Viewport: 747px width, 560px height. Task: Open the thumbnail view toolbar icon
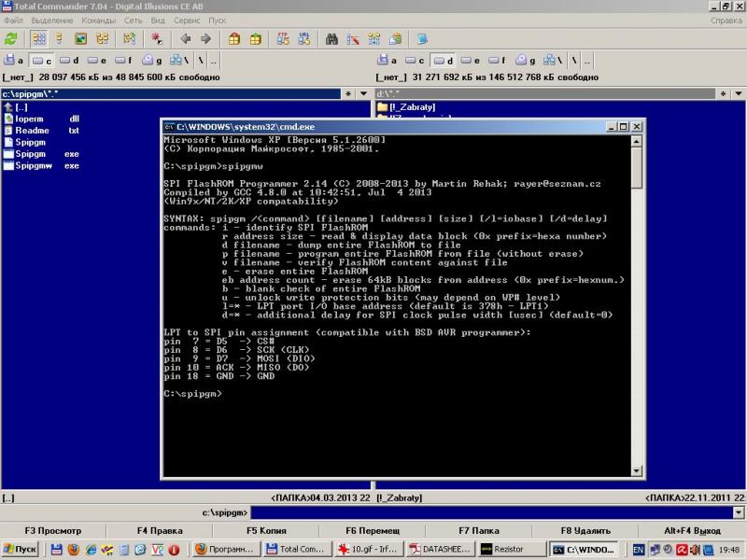click(x=81, y=38)
